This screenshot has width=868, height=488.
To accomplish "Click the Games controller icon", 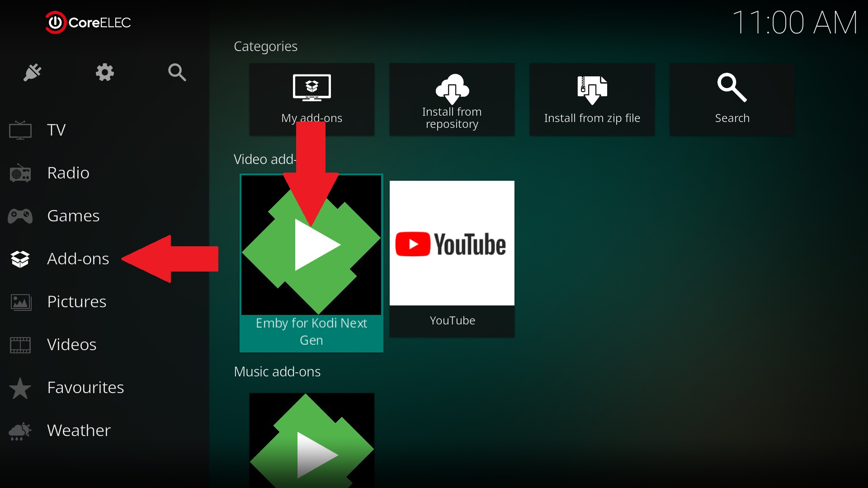I will pos(20,216).
